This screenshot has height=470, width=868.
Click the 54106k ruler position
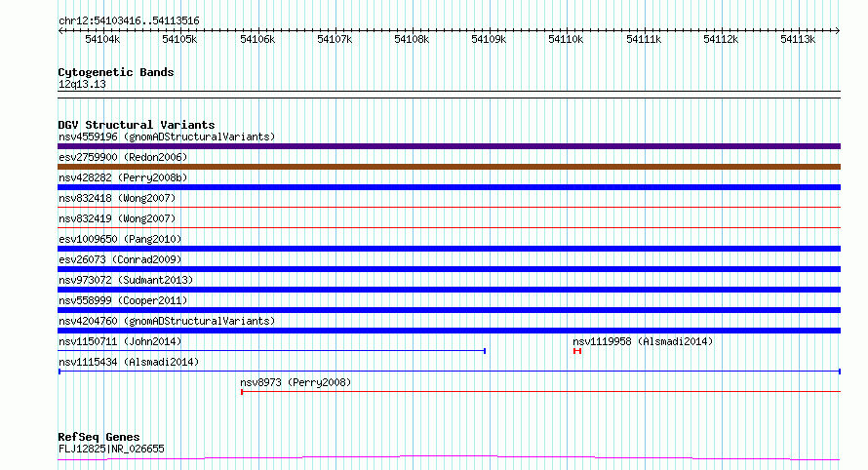[257, 39]
